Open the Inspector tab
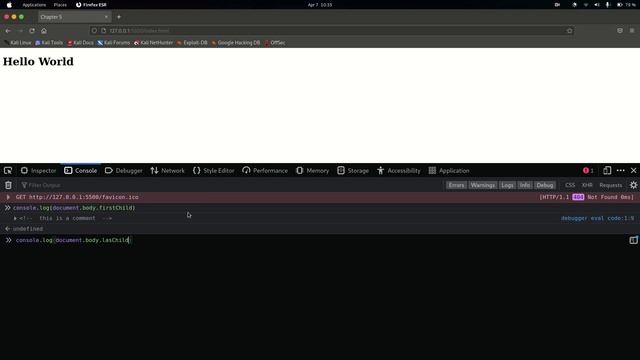Image resolution: width=640 pixels, height=360 pixels. [x=38, y=171]
